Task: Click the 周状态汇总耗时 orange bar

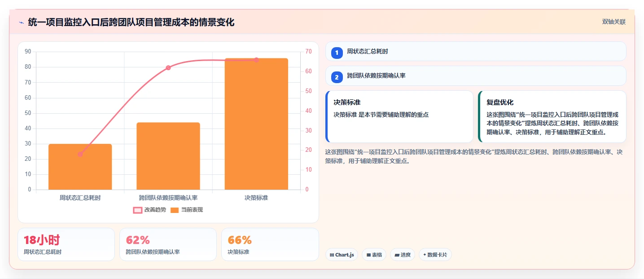Action: click(80, 167)
